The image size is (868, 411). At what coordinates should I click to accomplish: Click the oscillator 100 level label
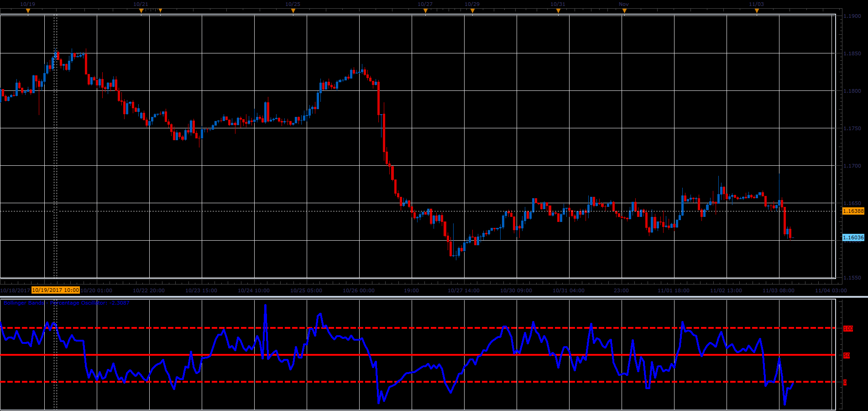(x=848, y=329)
